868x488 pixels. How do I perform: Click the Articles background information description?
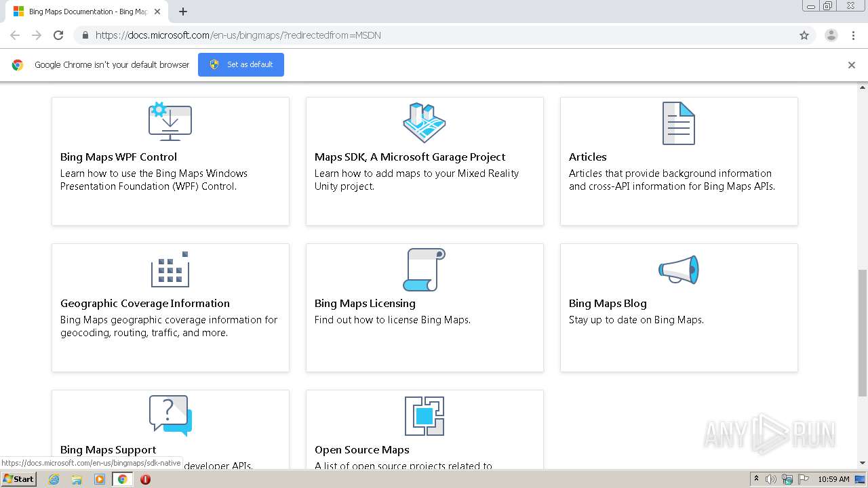pos(672,180)
